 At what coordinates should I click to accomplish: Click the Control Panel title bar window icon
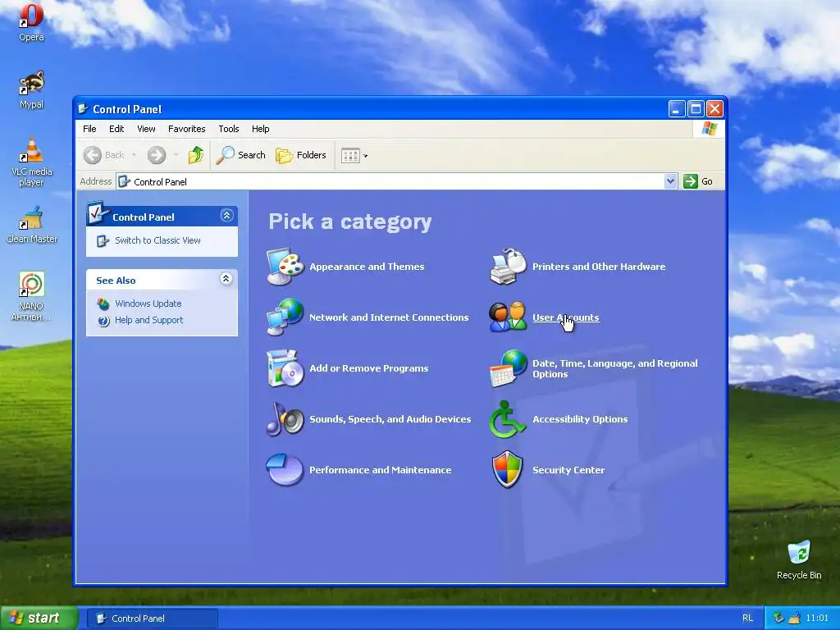tap(83, 109)
